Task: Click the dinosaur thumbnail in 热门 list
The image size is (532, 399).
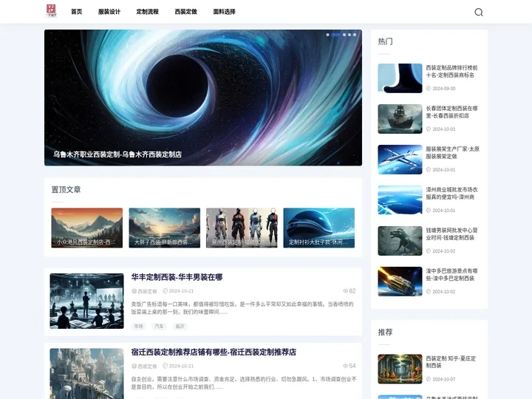Action: 400,241
